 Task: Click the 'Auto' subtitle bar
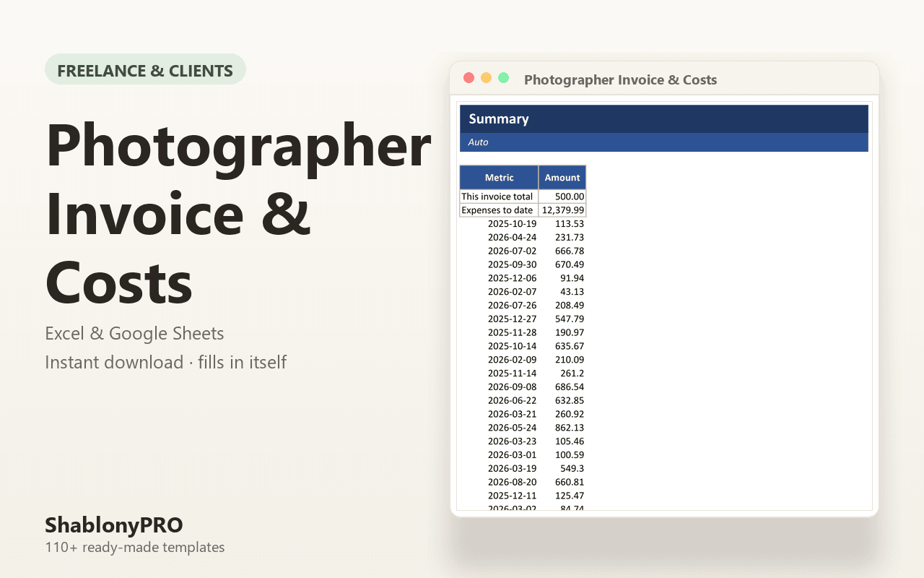[663, 142]
